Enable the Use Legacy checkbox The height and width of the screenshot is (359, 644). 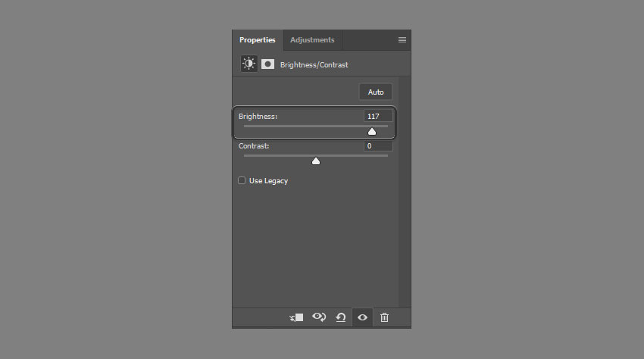(x=242, y=181)
